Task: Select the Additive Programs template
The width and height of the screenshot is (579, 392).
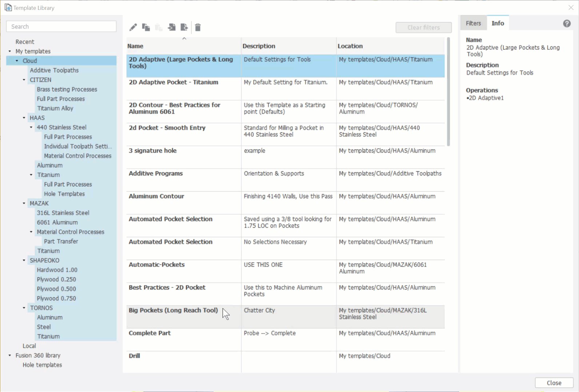Action: coord(285,180)
